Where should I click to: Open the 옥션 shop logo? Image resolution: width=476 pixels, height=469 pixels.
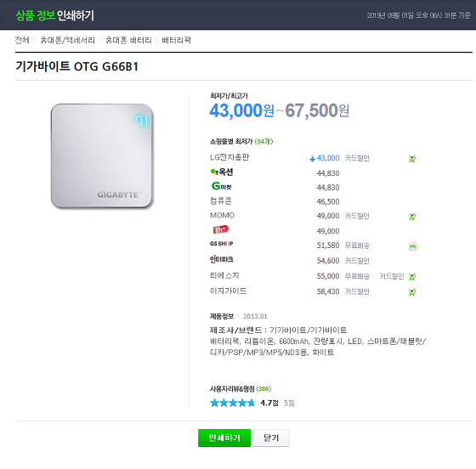(x=222, y=172)
